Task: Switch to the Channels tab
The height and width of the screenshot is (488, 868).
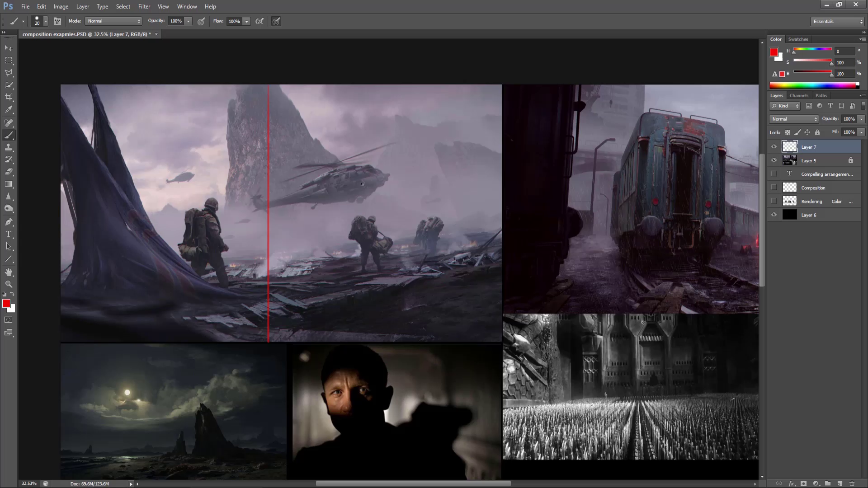Action: pos(799,95)
